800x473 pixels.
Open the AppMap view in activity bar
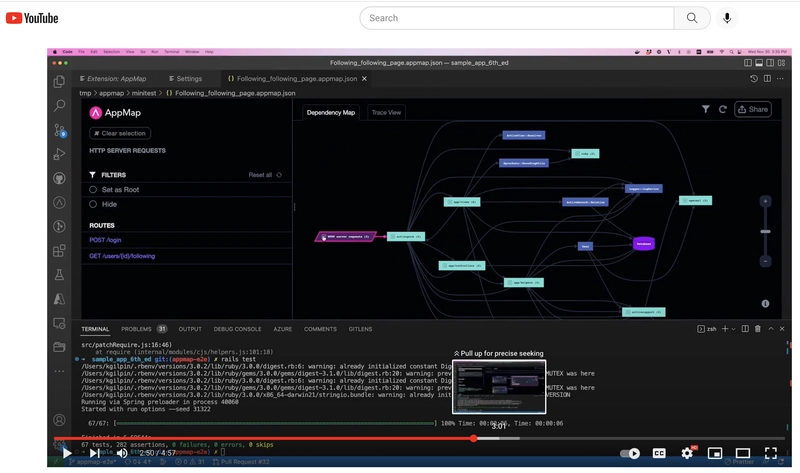click(59, 203)
